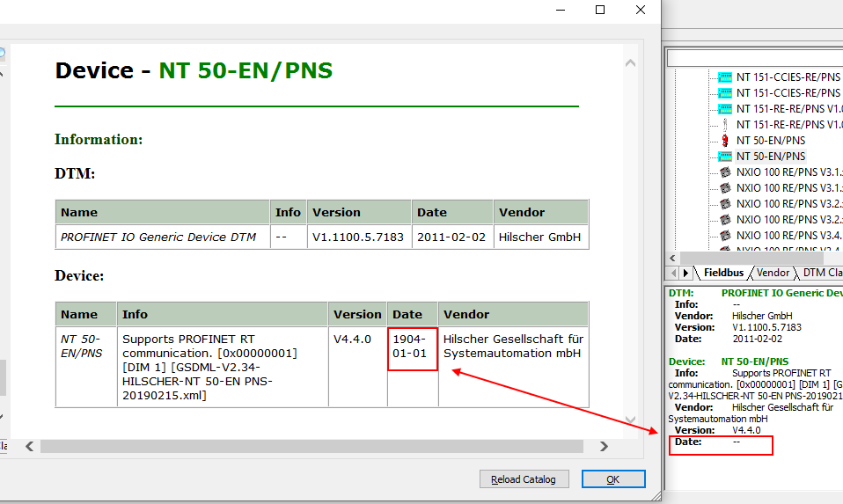Click icon of NXIO 100 RE/PNS V3.4
This screenshot has height=504, width=843.
coord(725,236)
